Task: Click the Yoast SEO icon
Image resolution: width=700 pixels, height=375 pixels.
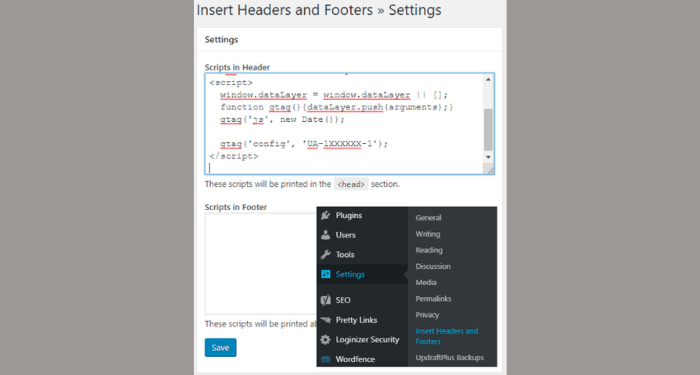Action: (325, 300)
